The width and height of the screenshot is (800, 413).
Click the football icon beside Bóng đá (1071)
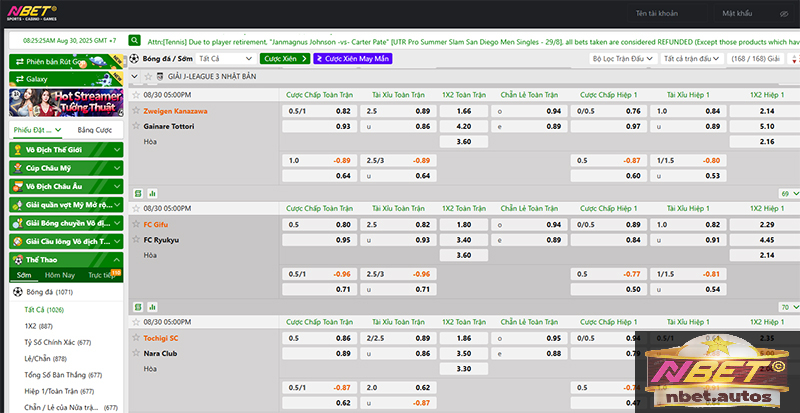coord(17,292)
